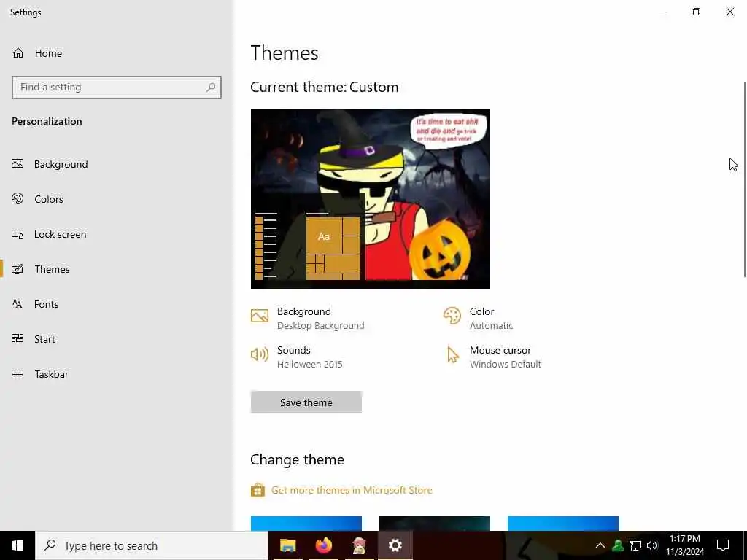747x560 pixels.
Task: Launch Firefox from the taskbar
Action: (x=323, y=545)
